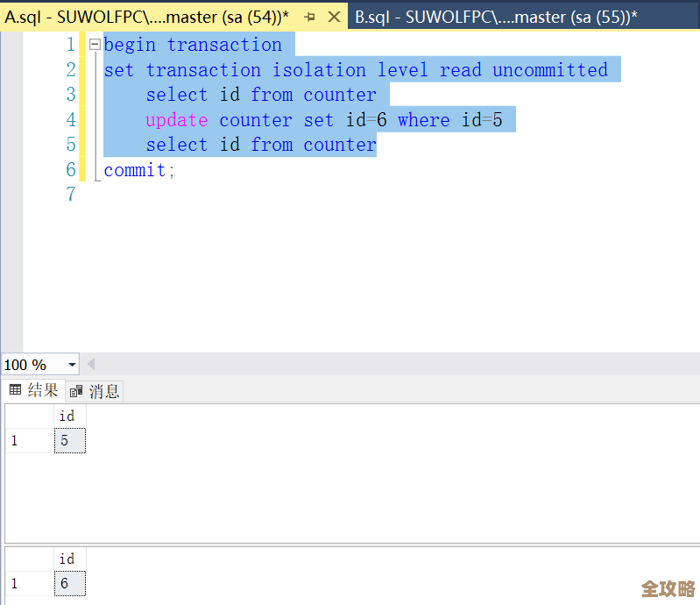Select the cell with value 6
The height and width of the screenshot is (605, 700).
[70, 584]
